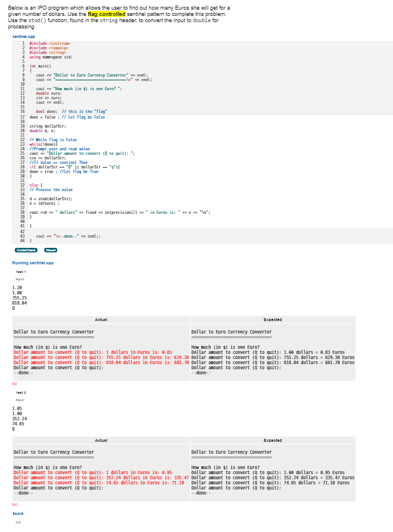The width and height of the screenshot is (393, 532).
Task: Click expected line '352.24 dollars = 335.47 Euros'
Action: pos(319,478)
